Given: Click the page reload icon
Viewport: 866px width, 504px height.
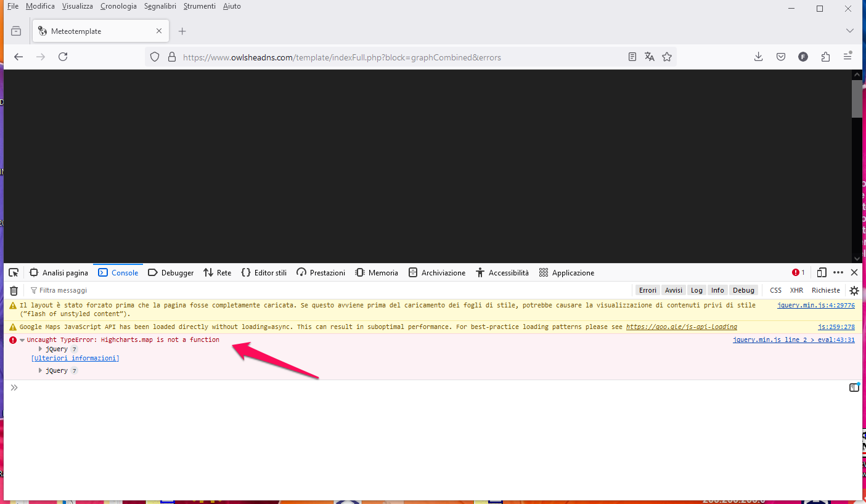Looking at the screenshot, I should (63, 57).
